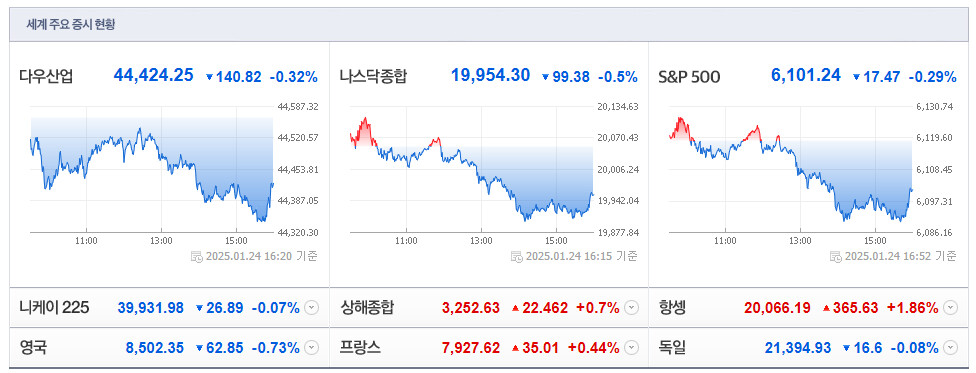Expand the 프랑스 row dropdown arrow

pos(632,347)
